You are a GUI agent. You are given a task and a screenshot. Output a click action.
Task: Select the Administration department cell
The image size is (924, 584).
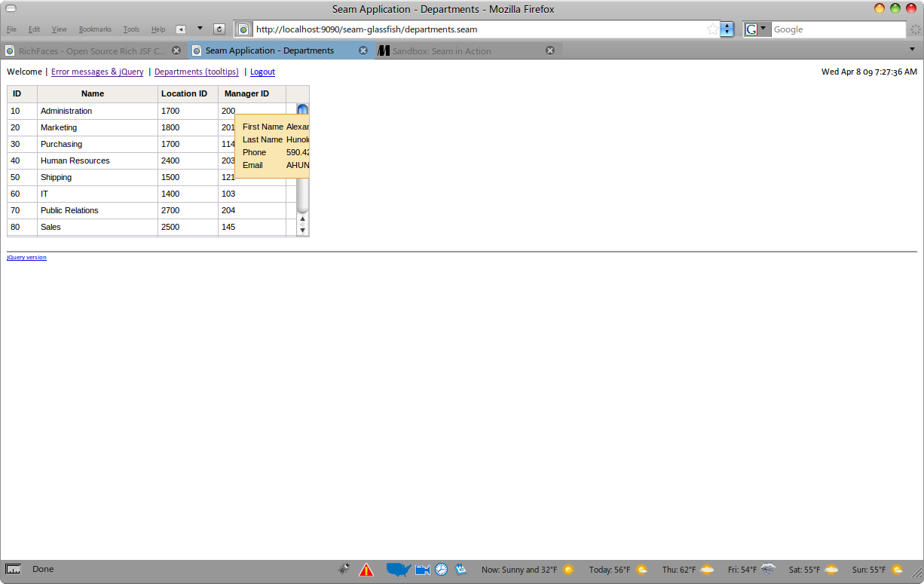97,111
